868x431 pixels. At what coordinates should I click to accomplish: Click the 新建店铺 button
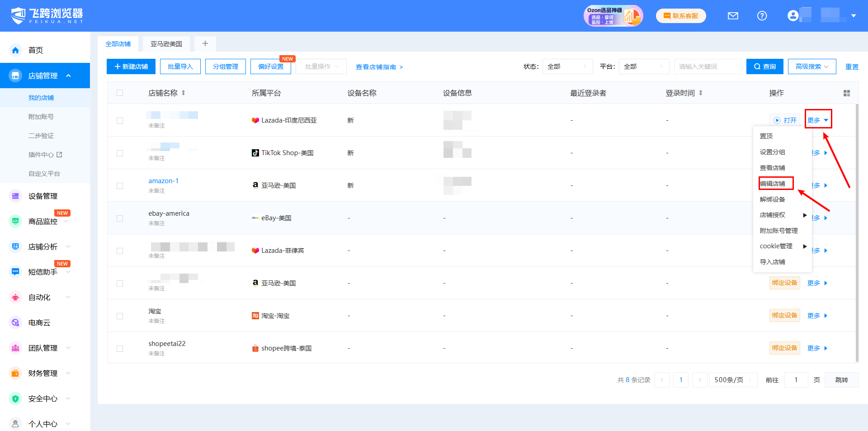pyautogui.click(x=131, y=66)
